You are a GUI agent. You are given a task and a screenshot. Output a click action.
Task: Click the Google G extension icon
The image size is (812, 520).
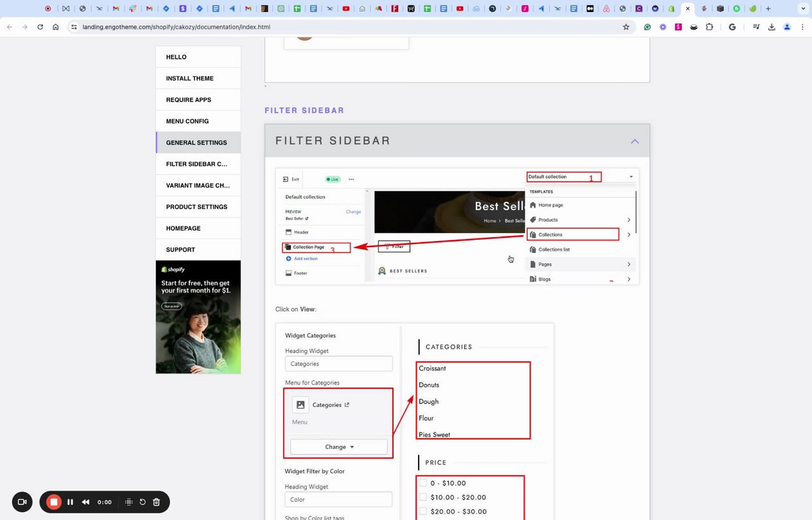point(732,27)
